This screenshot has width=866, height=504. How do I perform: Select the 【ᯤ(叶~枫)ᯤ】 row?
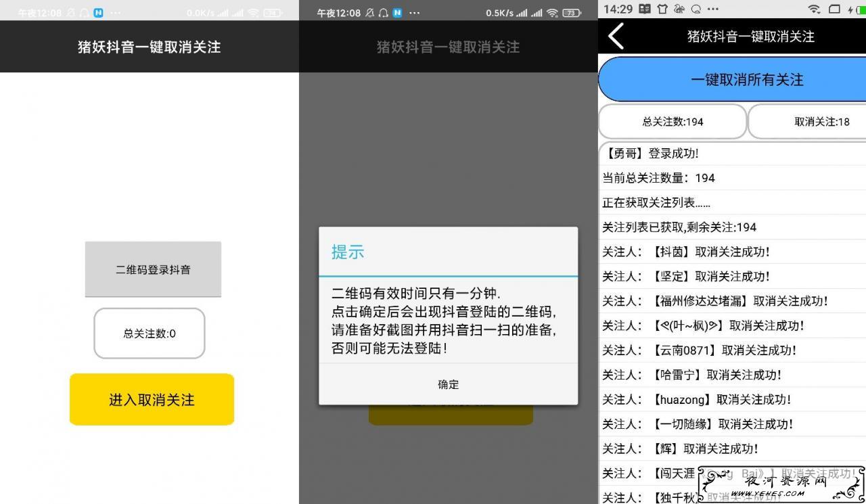tap(733, 325)
